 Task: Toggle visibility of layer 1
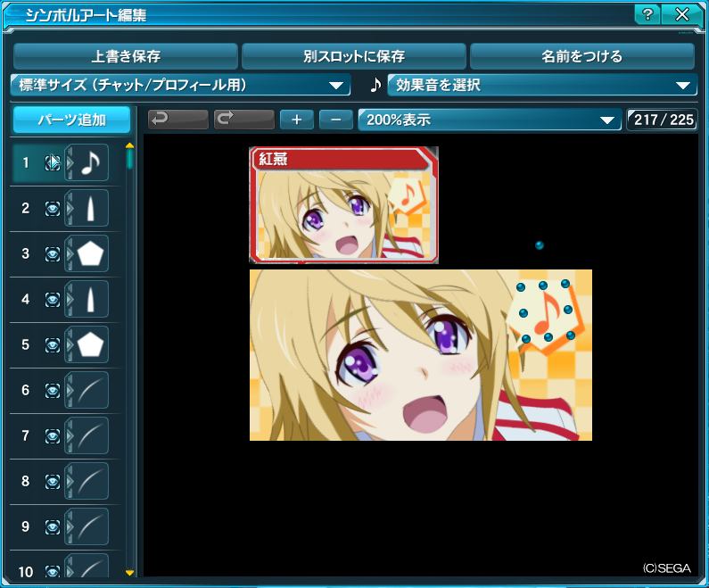(53, 162)
